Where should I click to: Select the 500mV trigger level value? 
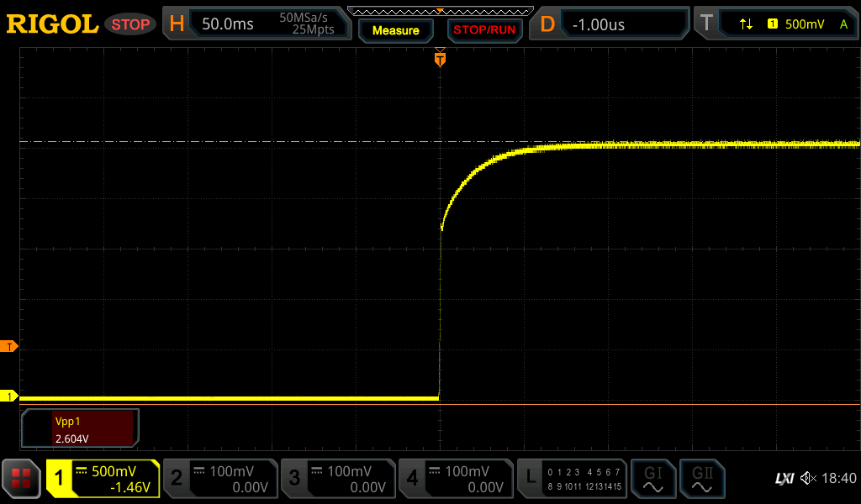click(x=805, y=24)
